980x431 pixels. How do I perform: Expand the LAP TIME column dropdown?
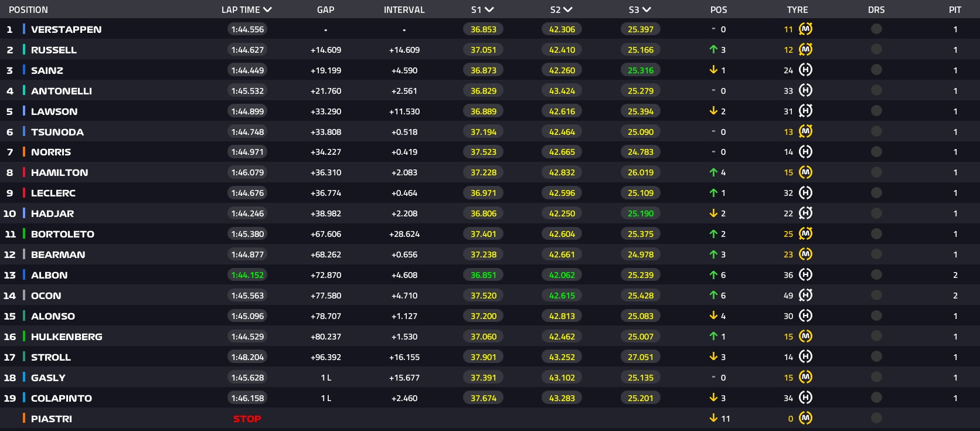tap(267, 10)
